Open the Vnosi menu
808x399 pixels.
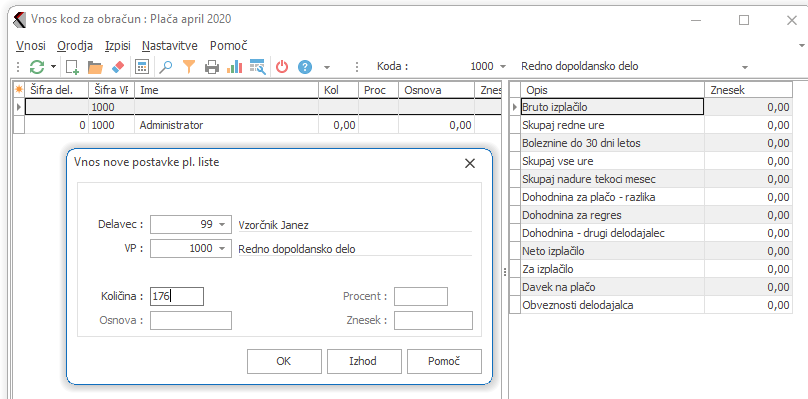pos(30,45)
